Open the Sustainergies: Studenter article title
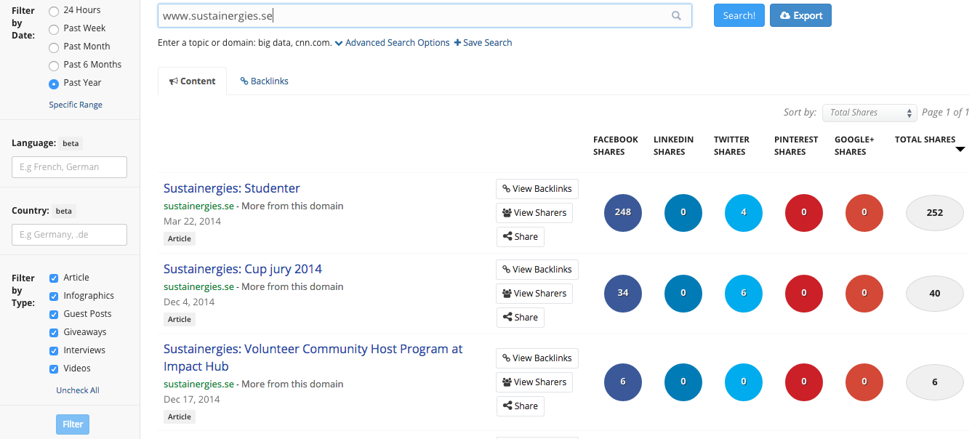 232,188
